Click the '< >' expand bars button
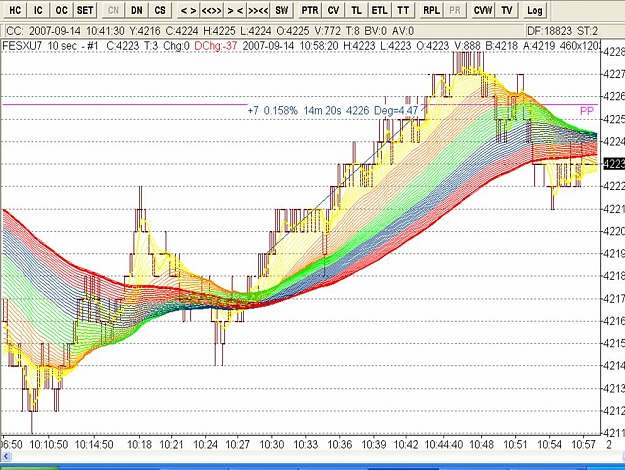Image resolution: width=625 pixels, height=470 pixels. (188, 10)
